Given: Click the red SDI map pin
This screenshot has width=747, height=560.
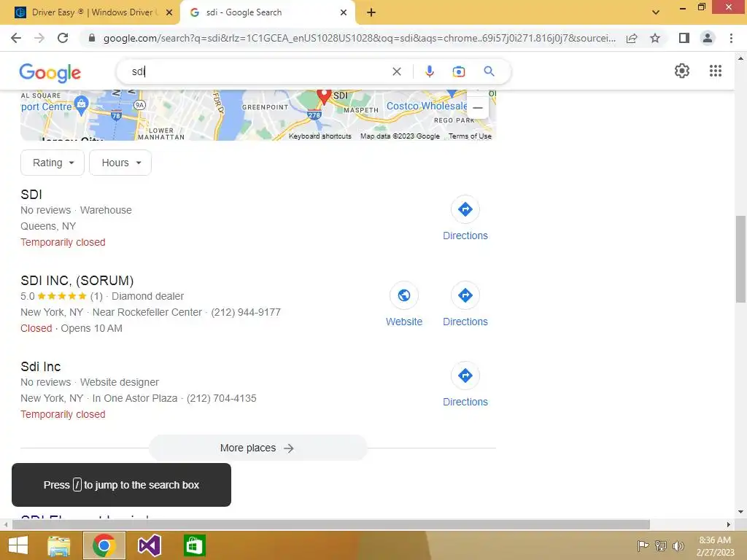Looking at the screenshot, I should click(x=324, y=96).
